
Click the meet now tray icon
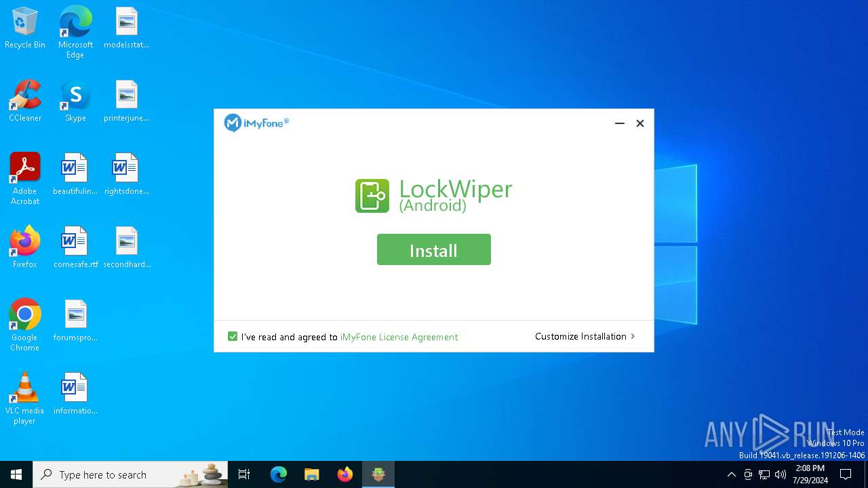pyautogui.click(x=748, y=474)
